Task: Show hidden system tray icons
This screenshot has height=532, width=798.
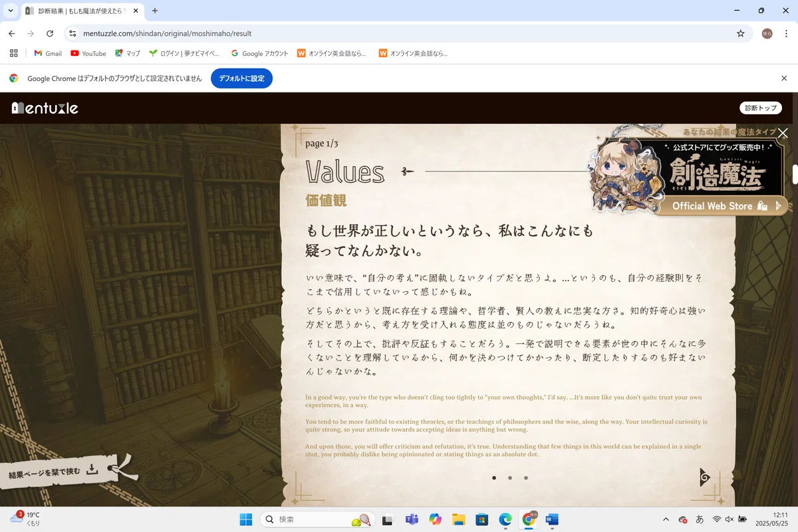Action: (666, 519)
